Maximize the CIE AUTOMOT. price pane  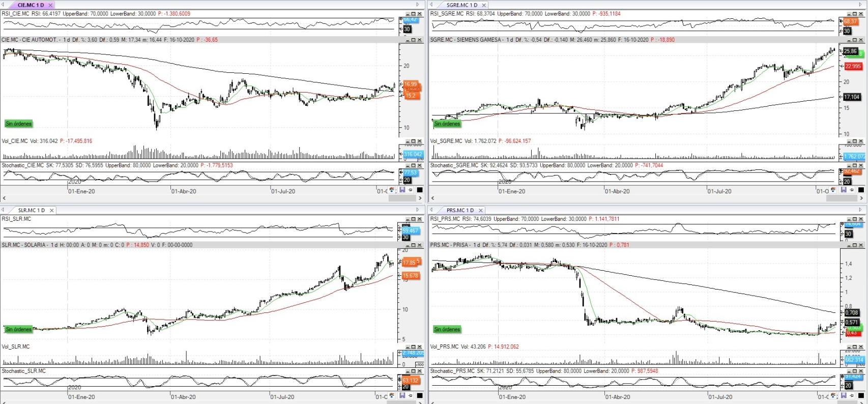[x=413, y=40]
